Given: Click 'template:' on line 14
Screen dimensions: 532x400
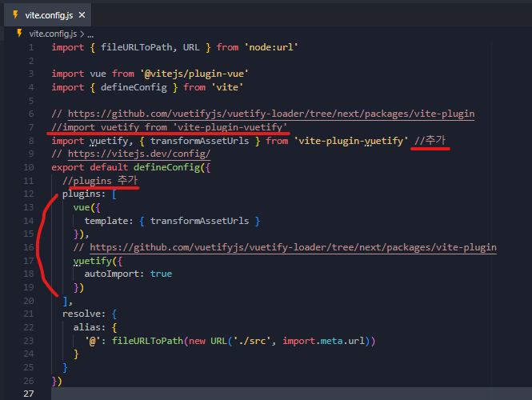Looking at the screenshot, I should click(x=109, y=221).
